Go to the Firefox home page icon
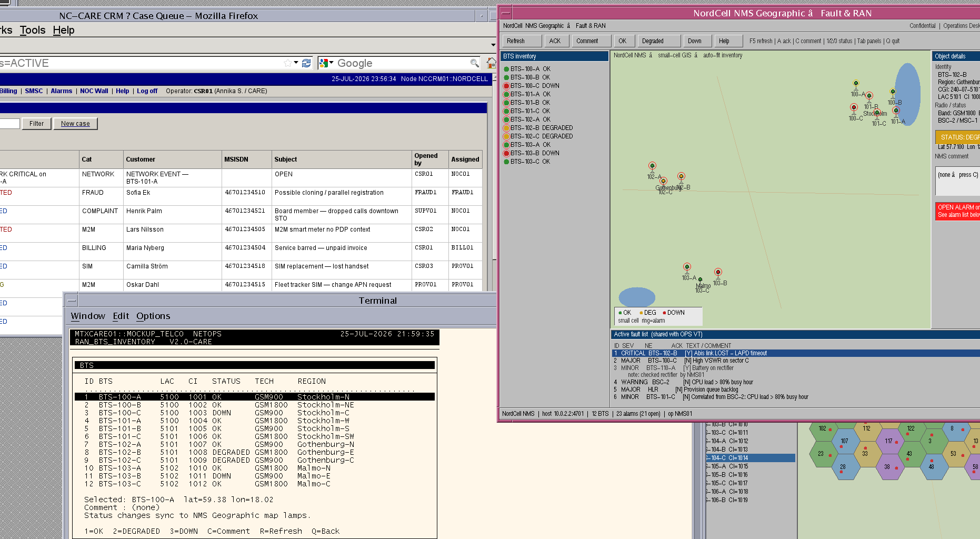Image resolution: width=980 pixels, height=539 pixels. click(x=491, y=63)
